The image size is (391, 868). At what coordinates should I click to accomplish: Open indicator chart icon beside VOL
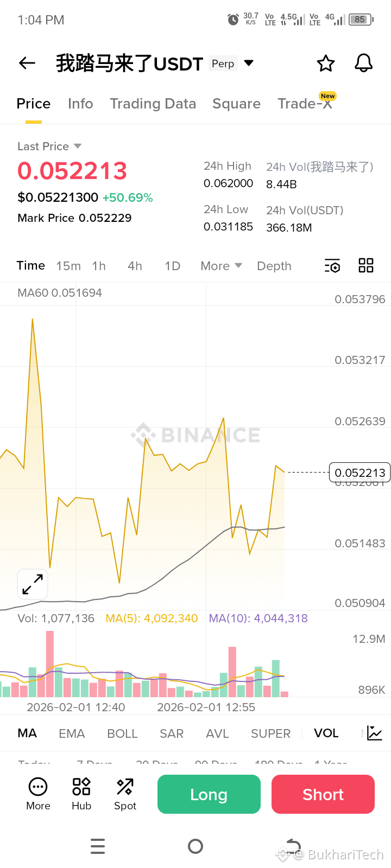pos(375,733)
